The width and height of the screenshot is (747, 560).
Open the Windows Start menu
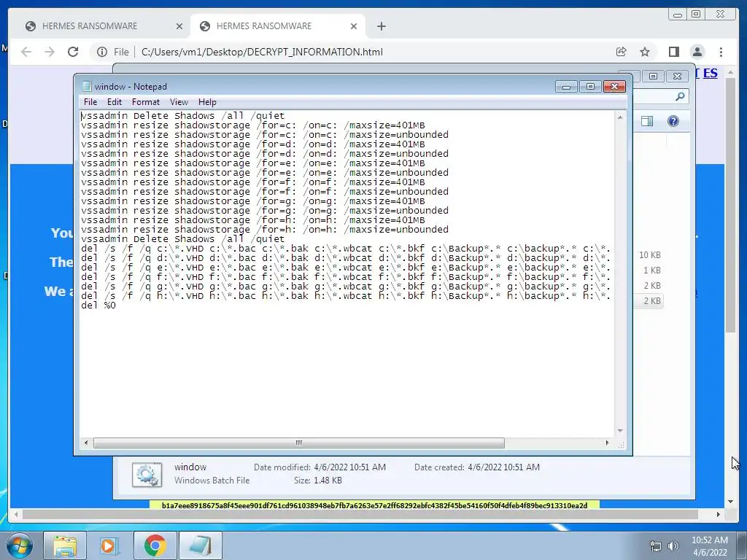click(20, 545)
